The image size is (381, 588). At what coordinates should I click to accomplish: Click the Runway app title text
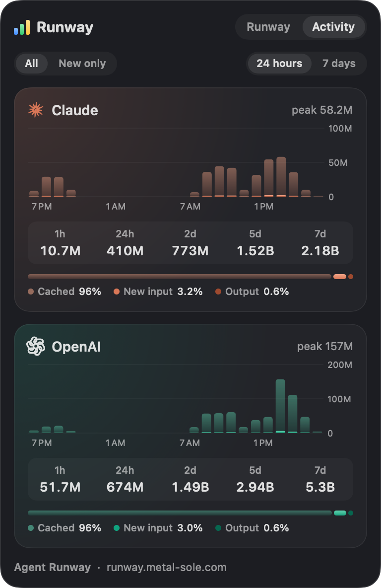click(x=65, y=27)
